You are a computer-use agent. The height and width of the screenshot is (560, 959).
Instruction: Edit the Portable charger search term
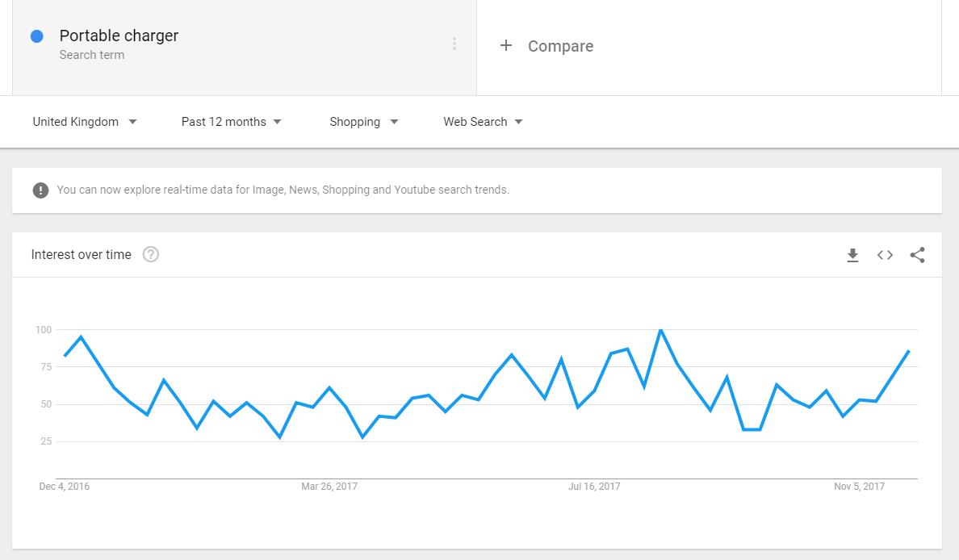point(119,36)
